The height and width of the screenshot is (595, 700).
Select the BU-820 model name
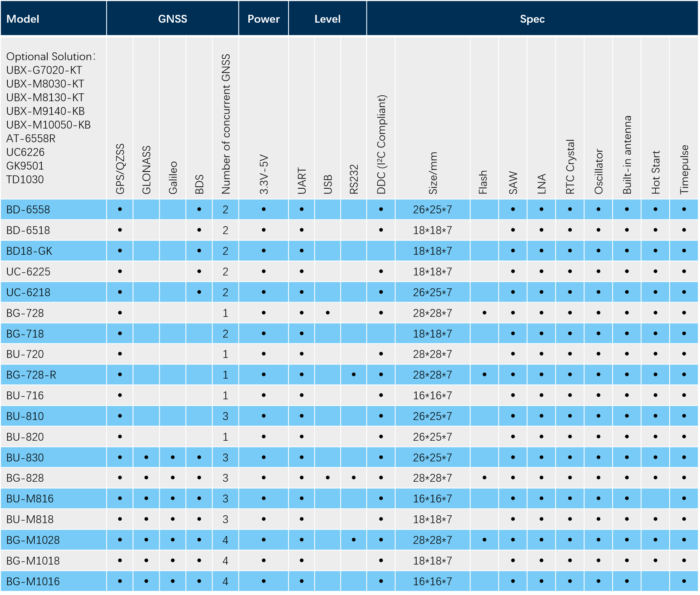tap(25, 437)
